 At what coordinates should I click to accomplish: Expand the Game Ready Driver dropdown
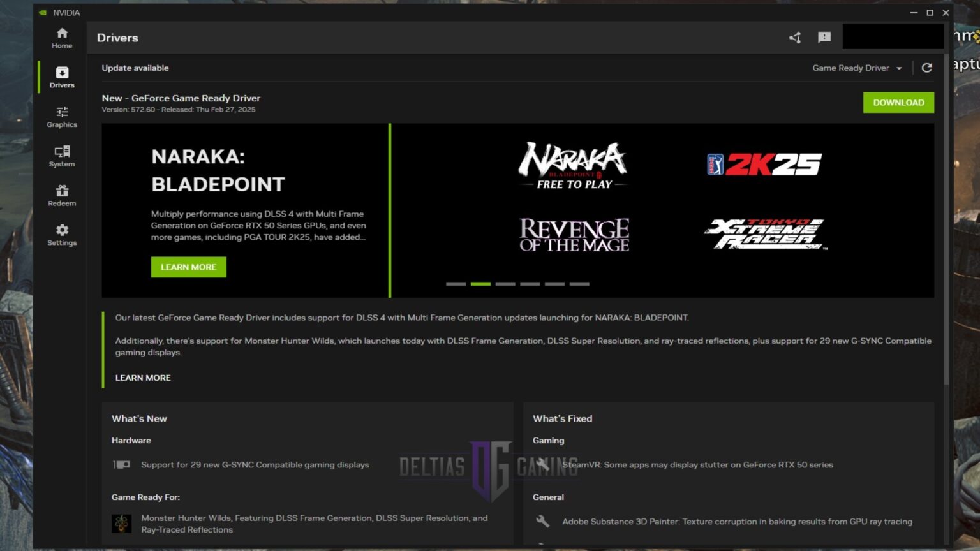point(857,68)
